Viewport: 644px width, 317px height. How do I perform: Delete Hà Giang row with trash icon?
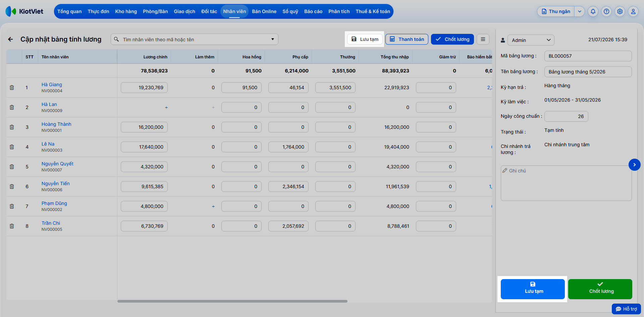[12, 88]
